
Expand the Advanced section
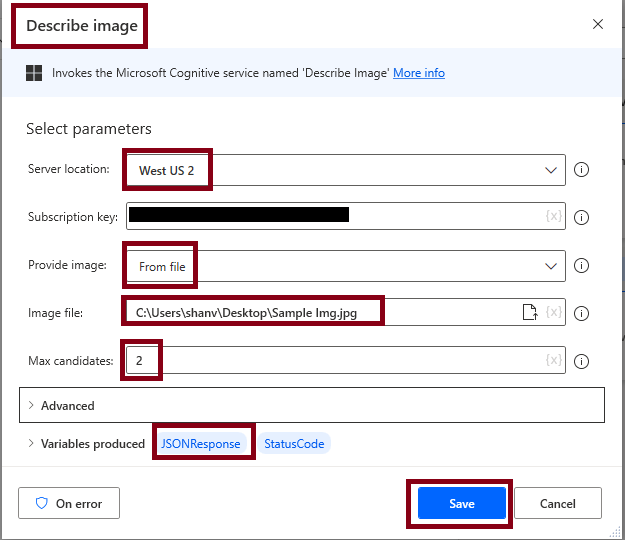click(312, 405)
